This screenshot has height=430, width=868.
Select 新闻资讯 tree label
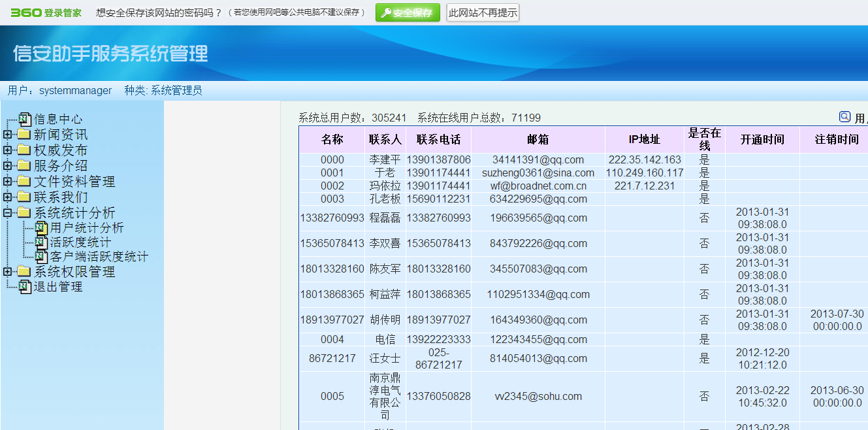(60, 135)
